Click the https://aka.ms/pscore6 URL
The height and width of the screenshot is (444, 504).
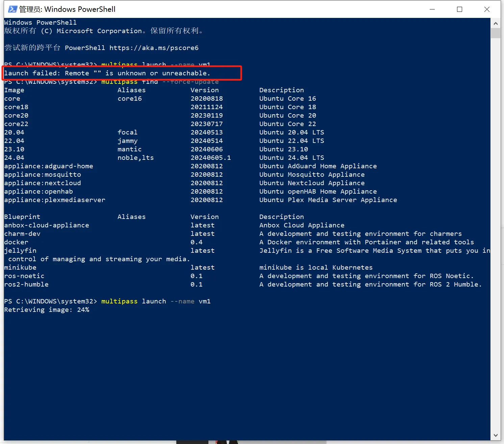[154, 48]
